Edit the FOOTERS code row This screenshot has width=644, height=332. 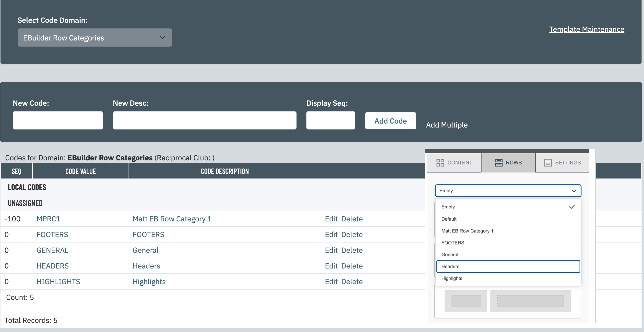(x=331, y=235)
